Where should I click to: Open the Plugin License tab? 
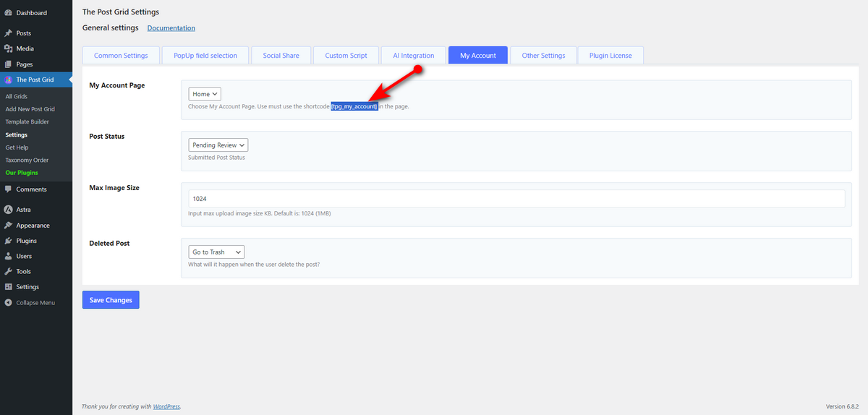[x=610, y=56]
